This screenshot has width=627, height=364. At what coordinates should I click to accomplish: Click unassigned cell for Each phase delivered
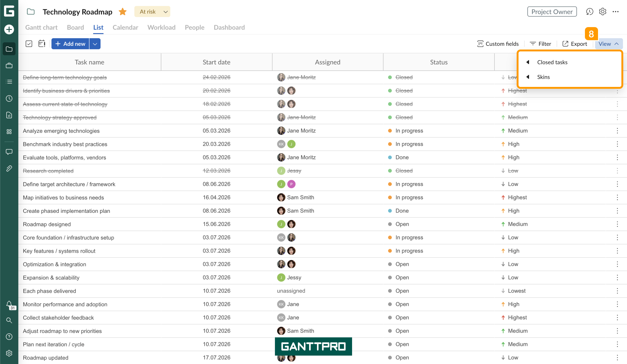click(291, 291)
